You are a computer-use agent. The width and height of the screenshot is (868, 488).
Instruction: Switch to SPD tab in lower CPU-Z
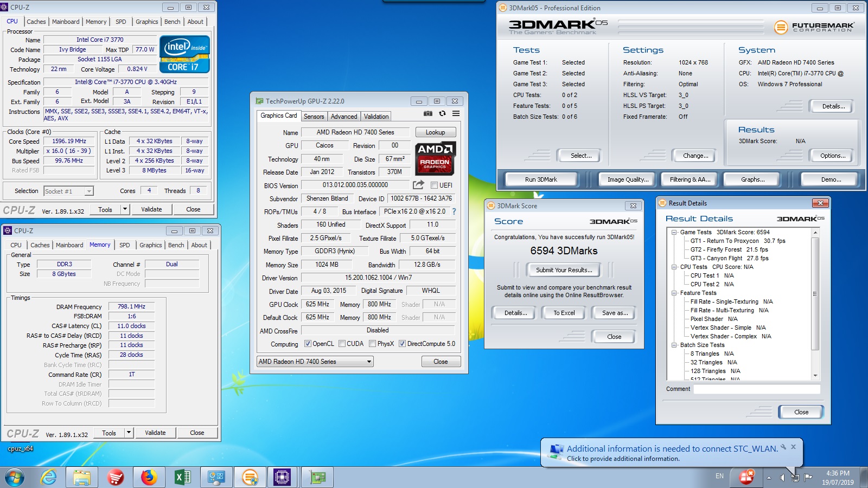click(x=125, y=245)
